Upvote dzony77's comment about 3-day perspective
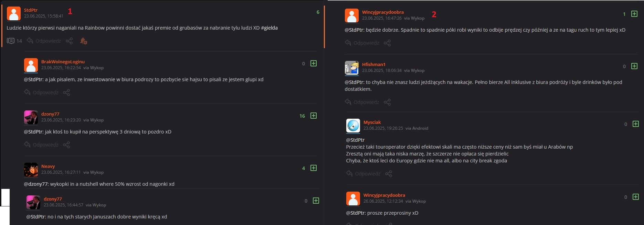 point(314,116)
